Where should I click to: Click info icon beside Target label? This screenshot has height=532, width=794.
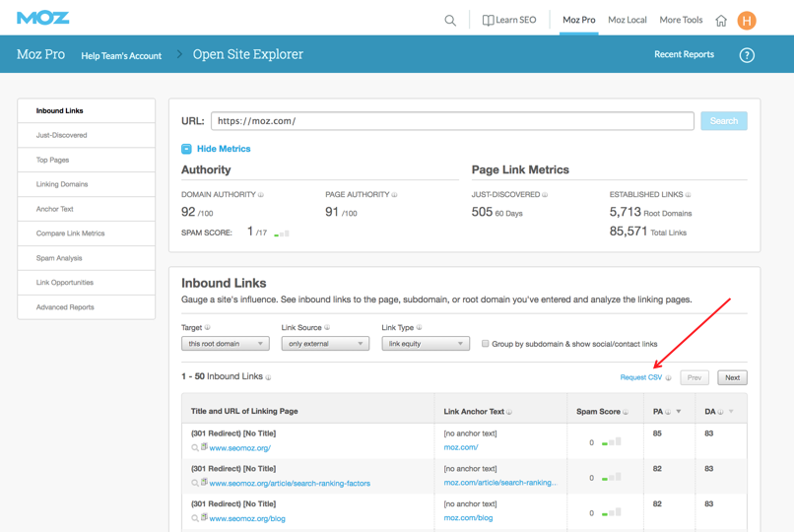[207, 327]
